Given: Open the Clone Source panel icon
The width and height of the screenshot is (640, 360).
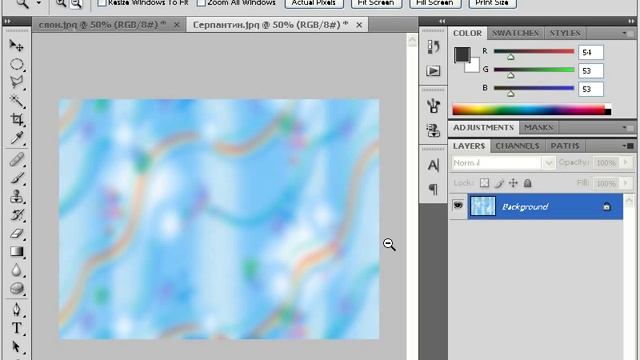Looking at the screenshot, I should (433, 131).
